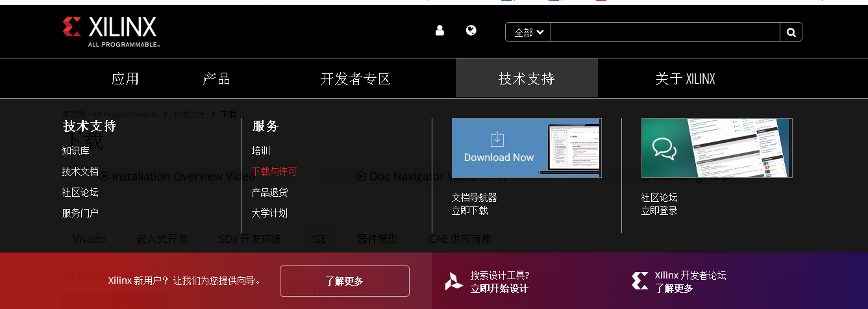Open 社区论坛 立即登录 link
868x309 pixels.
click(660, 204)
